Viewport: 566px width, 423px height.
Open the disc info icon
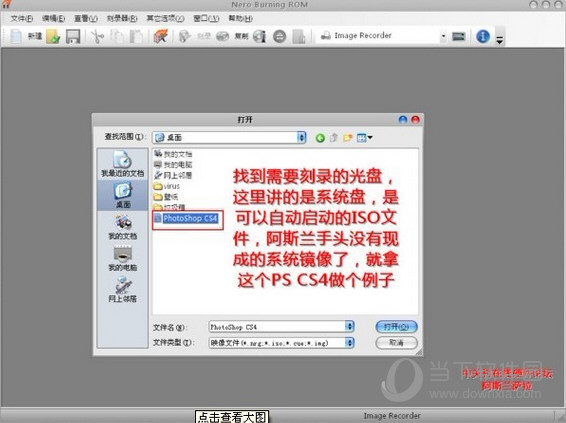[260, 36]
